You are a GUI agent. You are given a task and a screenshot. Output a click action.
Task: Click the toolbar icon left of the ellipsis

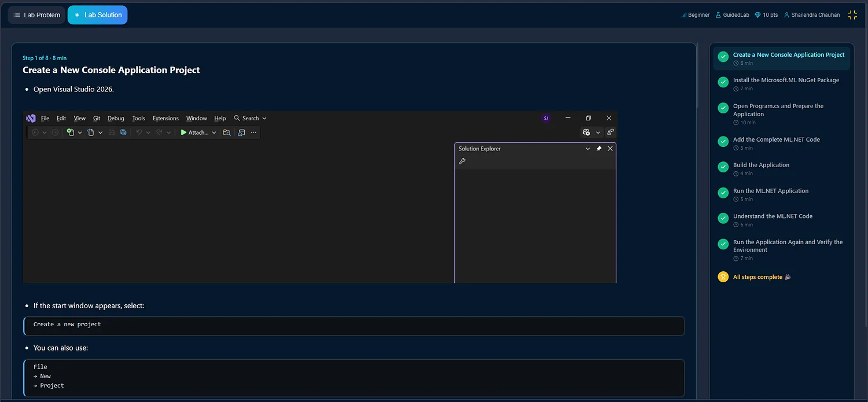click(241, 132)
